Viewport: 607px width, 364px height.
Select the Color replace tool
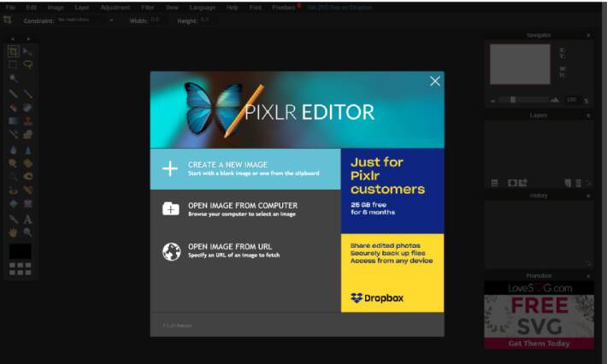tap(13, 135)
